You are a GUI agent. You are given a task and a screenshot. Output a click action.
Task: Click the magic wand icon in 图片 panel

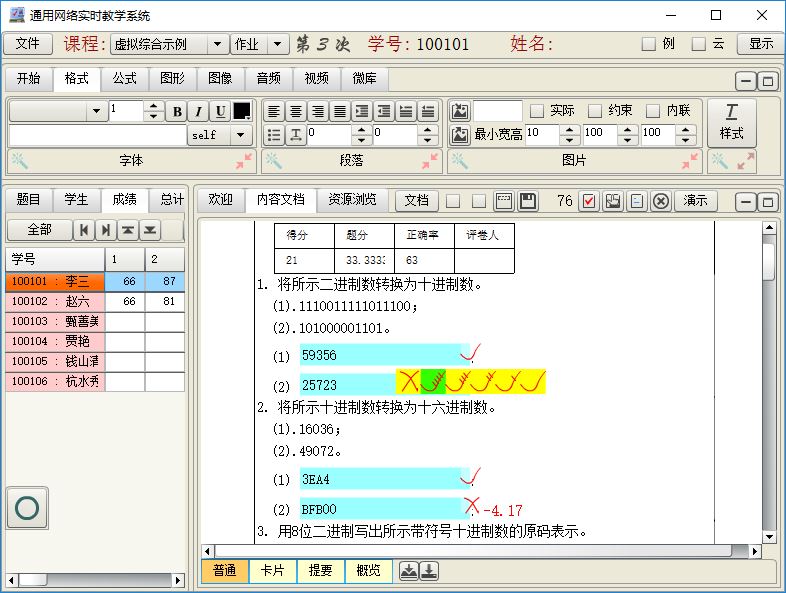(459, 160)
